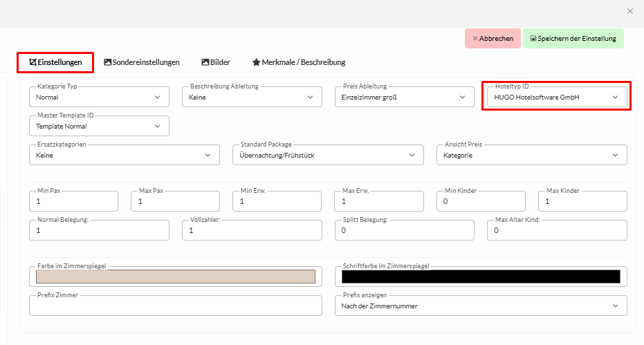The width and height of the screenshot is (644, 345).
Task: Open the Sondereinstellungen tab
Action: (x=142, y=62)
